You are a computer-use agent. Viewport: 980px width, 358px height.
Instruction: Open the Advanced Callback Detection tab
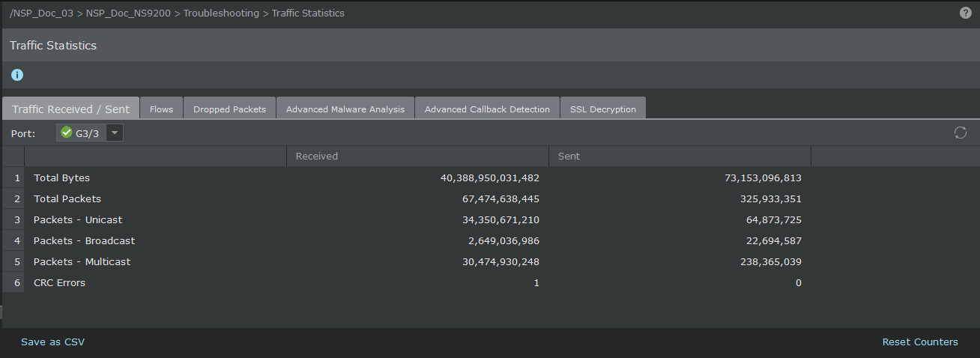tap(487, 109)
